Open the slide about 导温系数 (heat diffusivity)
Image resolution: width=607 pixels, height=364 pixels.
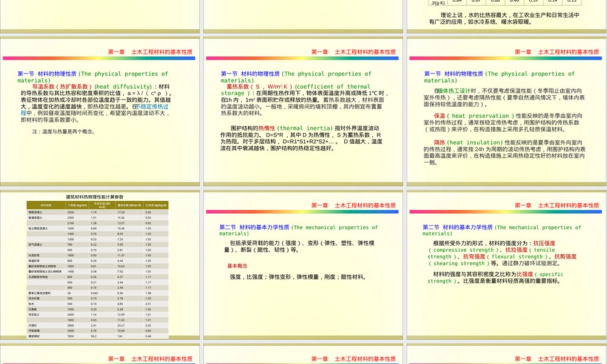click(x=100, y=112)
